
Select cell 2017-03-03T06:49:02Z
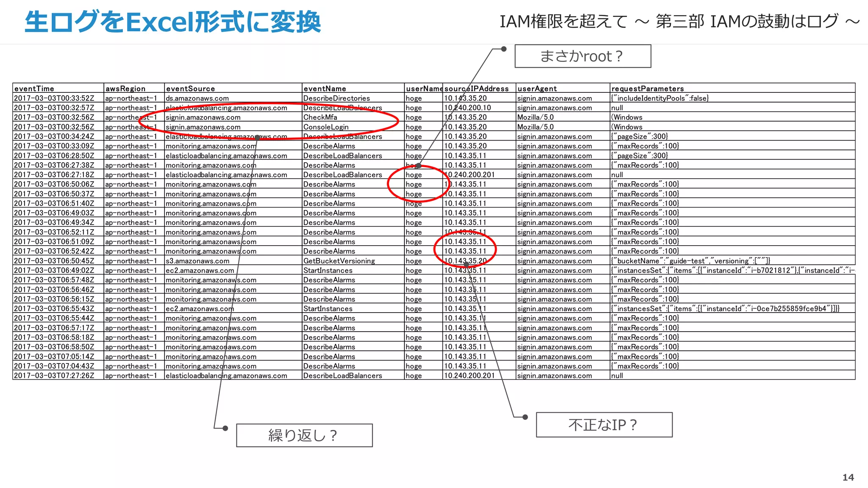pyautogui.click(x=58, y=270)
